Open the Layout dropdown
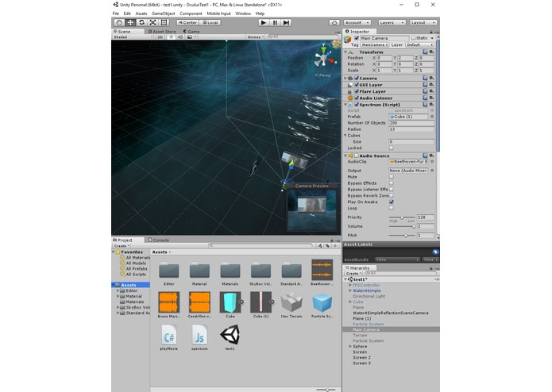 pos(423,22)
